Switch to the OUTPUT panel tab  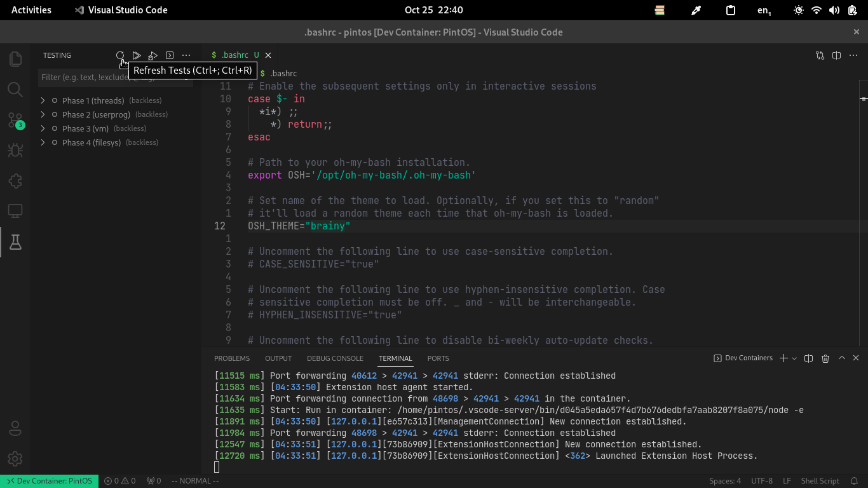tap(278, 358)
